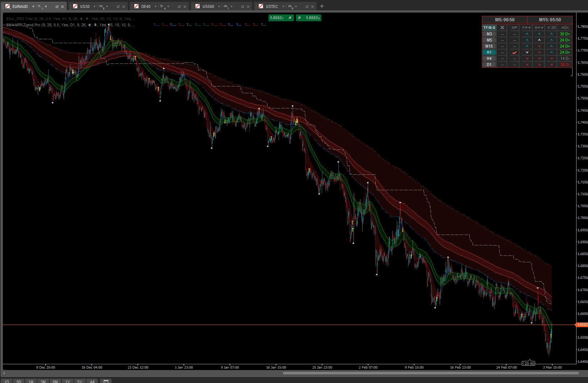Detach the EURAUD chart into a window
588x383 pixels.
pos(57,6)
